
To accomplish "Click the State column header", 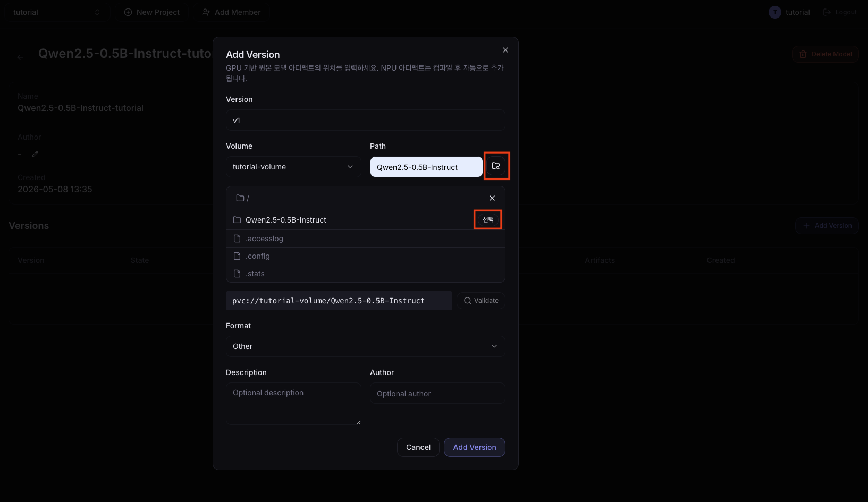I will [140, 260].
